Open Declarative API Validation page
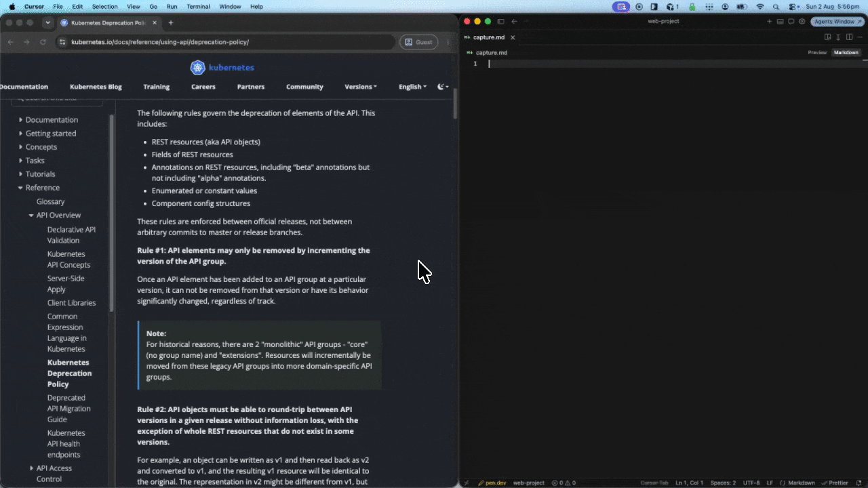The image size is (868, 488). point(71,235)
